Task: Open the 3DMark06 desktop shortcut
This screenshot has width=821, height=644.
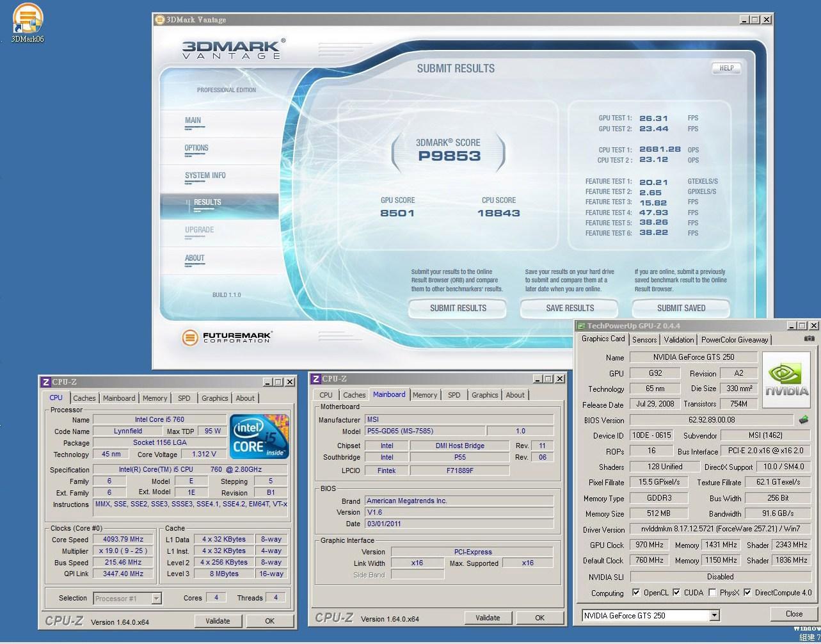Action: pos(28,22)
